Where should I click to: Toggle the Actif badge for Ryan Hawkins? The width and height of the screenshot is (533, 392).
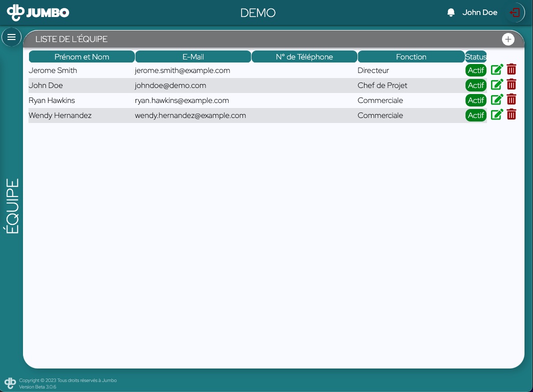(x=475, y=100)
